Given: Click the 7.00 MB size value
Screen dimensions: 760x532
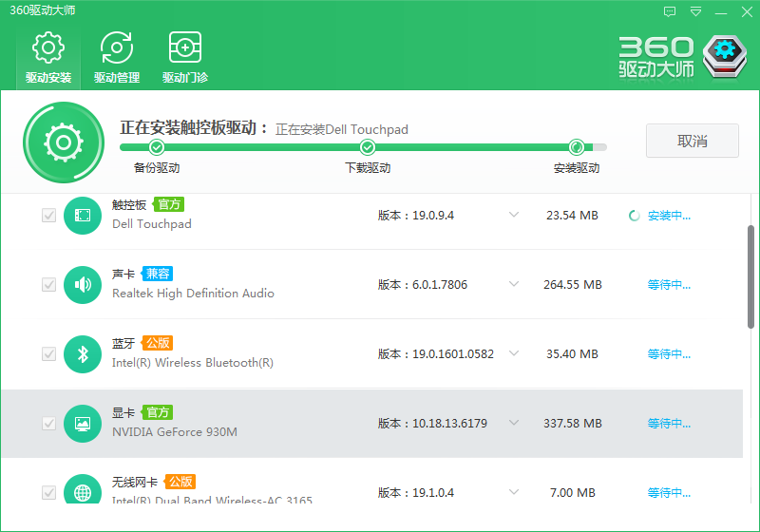Looking at the screenshot, I should [573, 492].
